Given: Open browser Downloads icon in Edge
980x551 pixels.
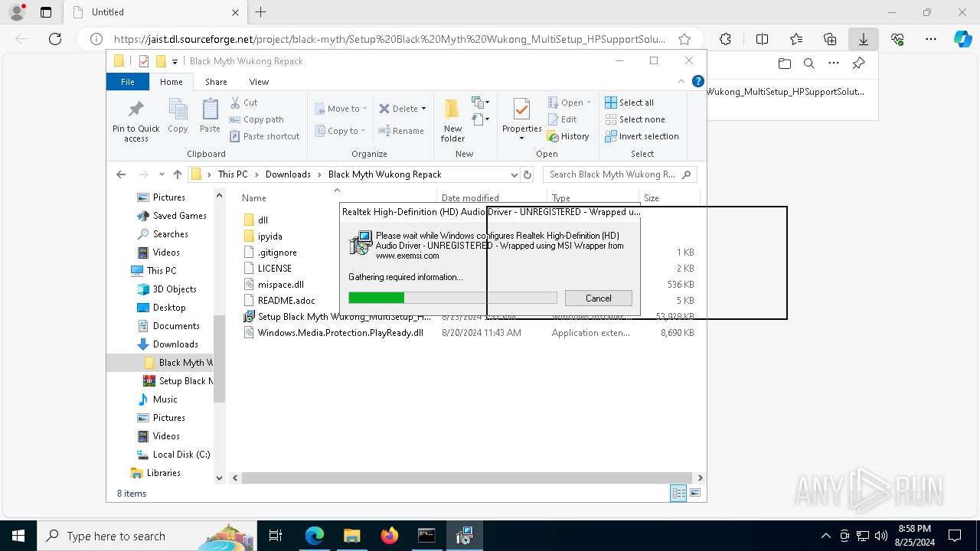Looking at the screenshot, I should tap(864, 39).
